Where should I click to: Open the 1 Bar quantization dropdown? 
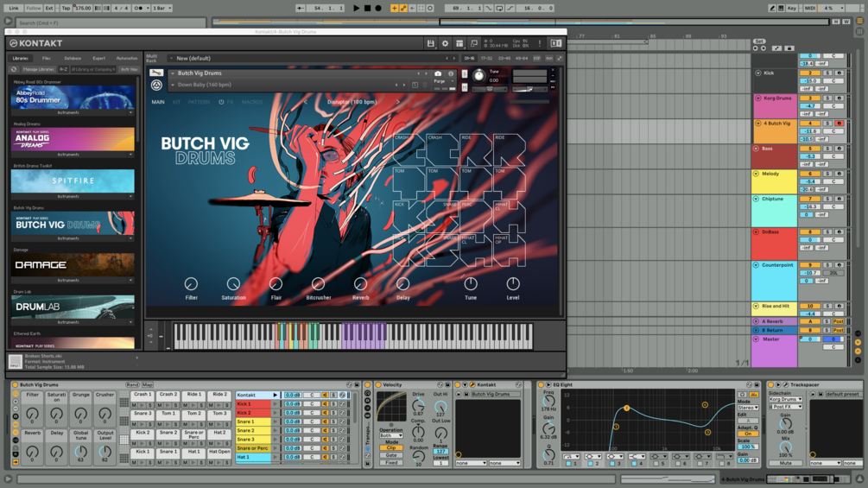point(162,9)
